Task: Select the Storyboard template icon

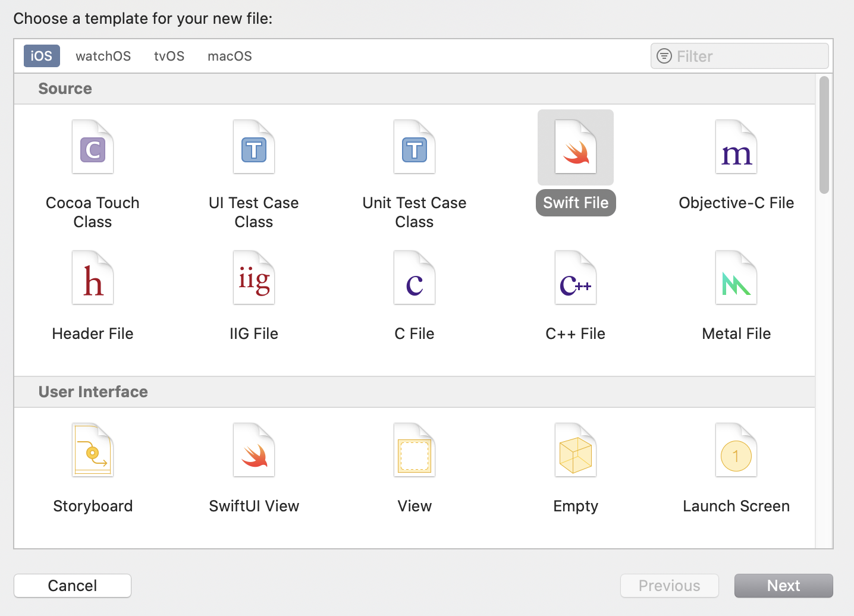Action: tap(93, 450)
